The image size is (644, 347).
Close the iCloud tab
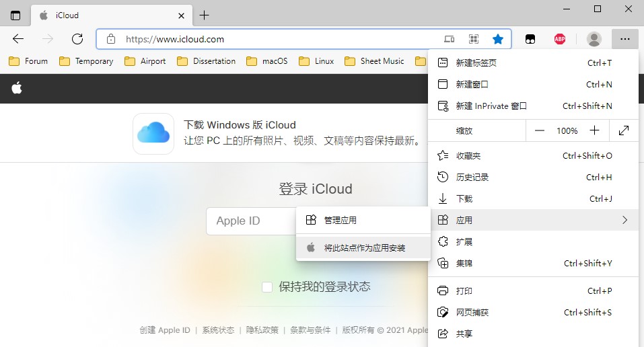tap(181, 16)
